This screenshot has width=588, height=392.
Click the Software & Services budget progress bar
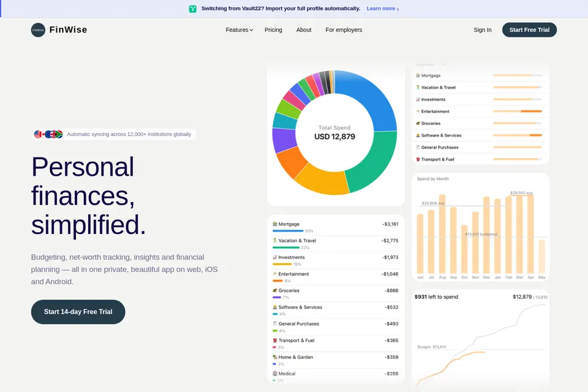coord(518,135)
